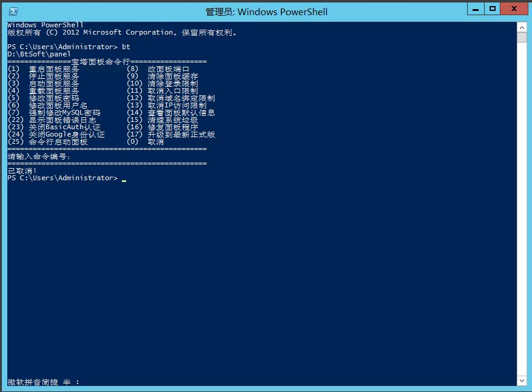Maximize the PowerShell window
Image resolution: width=532 pixels, height=392 pixels.
pyautogui.click(x=493, y=8)
